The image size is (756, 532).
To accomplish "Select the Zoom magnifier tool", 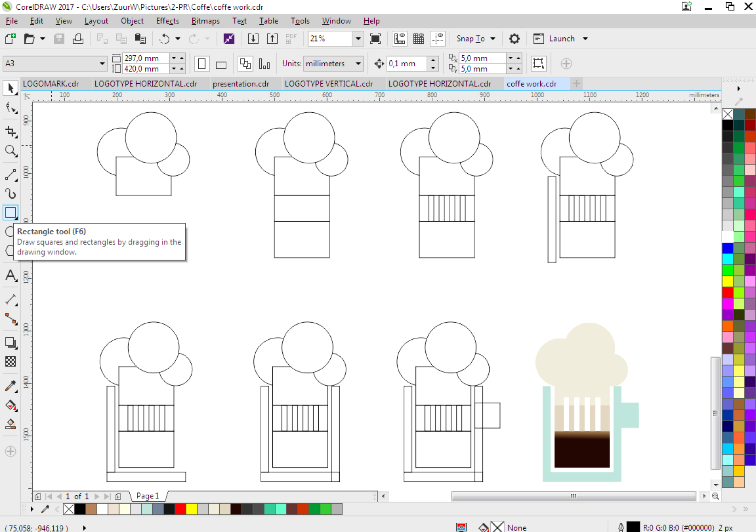I will click(x=10, y=151).
